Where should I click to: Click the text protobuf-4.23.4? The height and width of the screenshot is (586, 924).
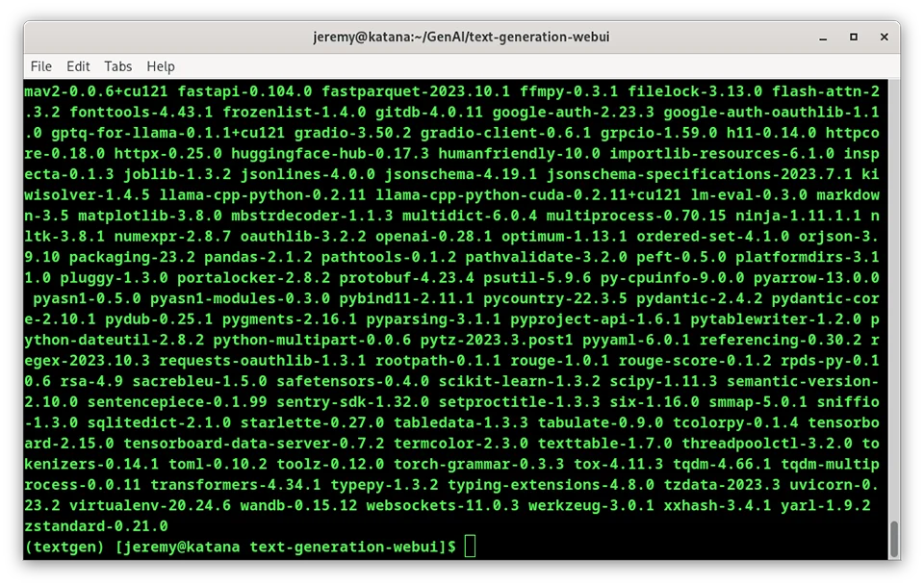pyautogui.click(x=406, y=278)
